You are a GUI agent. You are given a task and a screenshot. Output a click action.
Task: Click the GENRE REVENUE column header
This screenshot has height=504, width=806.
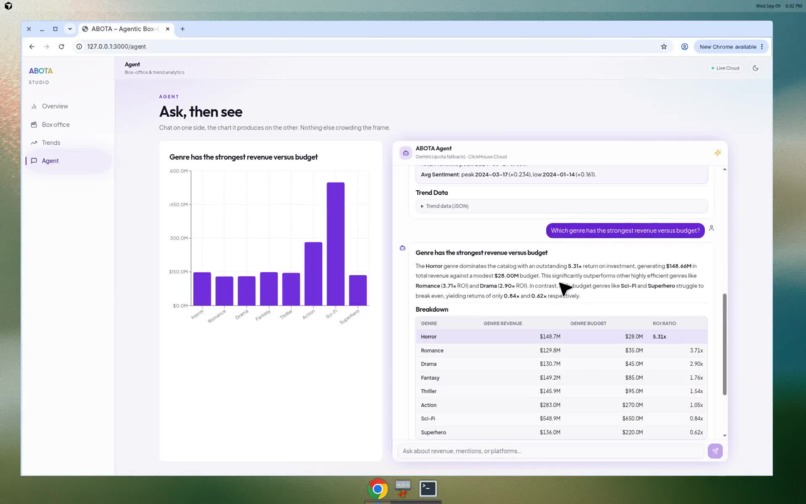[503, 323]
